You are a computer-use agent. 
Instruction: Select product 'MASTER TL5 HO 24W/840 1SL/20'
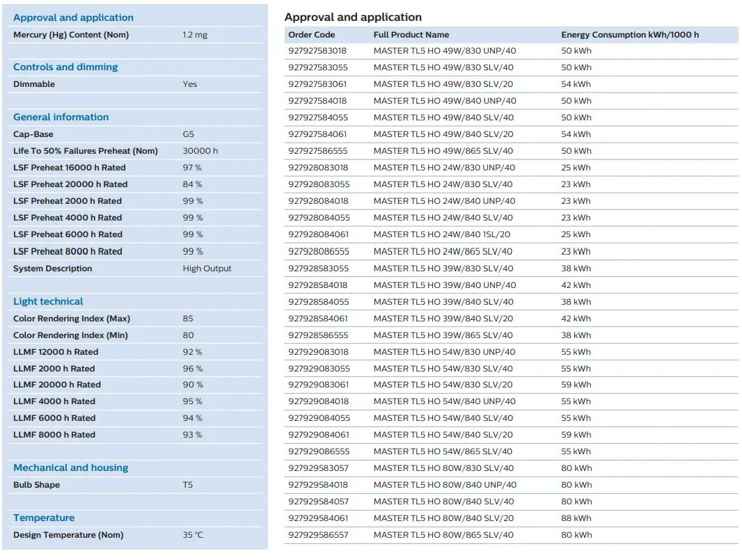[x=442, y=234]
